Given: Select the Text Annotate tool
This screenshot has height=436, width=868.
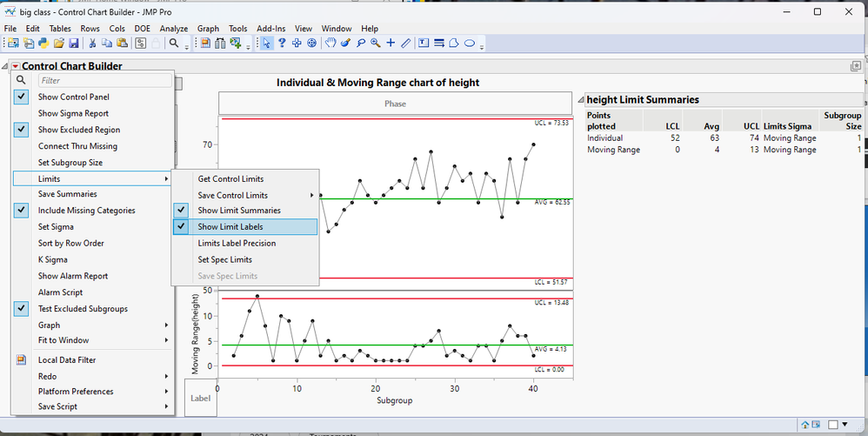Looking at the screenshot, I should coord(424,44).
